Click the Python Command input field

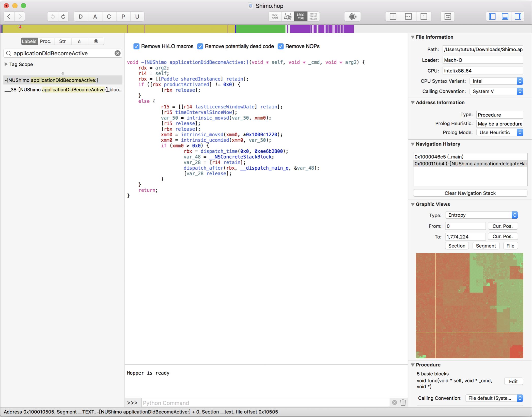[x=265, y=403]
